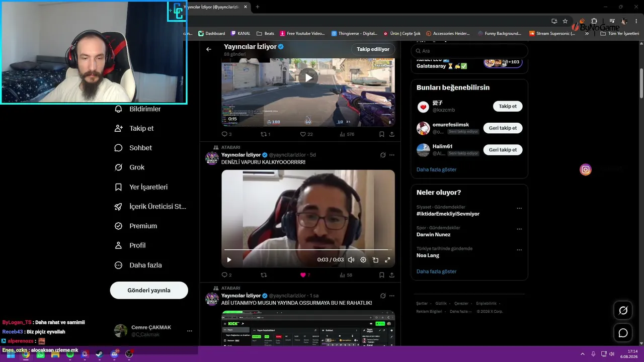View analytics showing 58 views
Image resolution: width=644 pixels, height=362 pixels.
(x=346, y=275)
